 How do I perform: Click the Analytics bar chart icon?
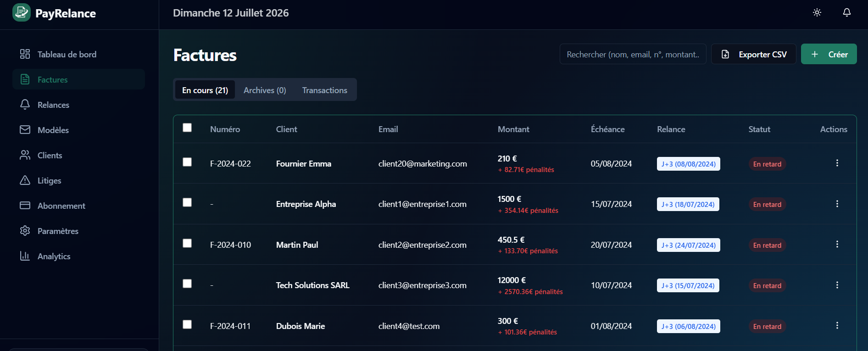point(25,256)
